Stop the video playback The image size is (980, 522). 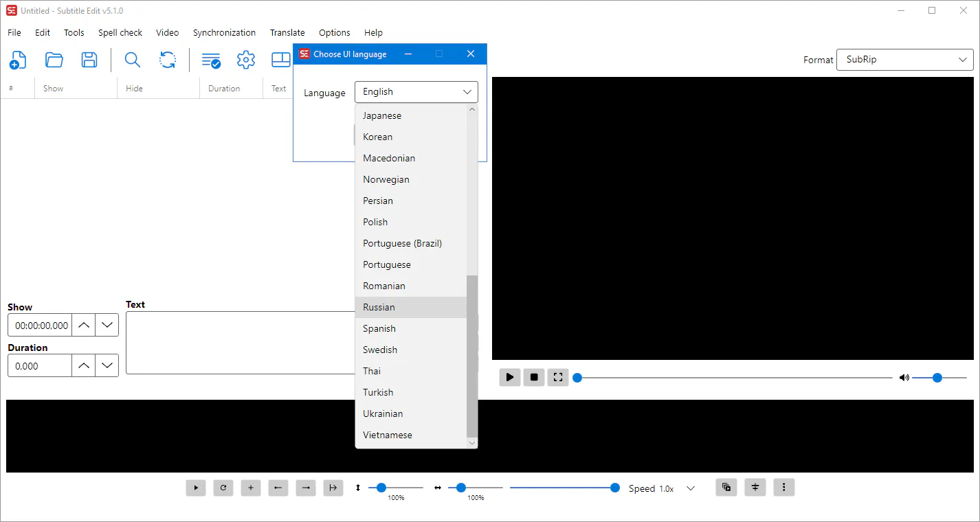[534, 377]
